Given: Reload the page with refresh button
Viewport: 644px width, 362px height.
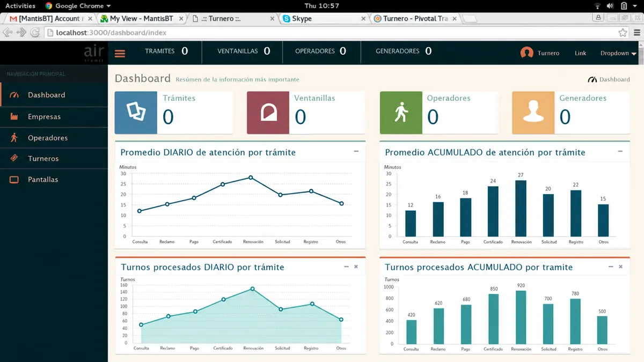Looking at the screenshot, I should [35, 32].
